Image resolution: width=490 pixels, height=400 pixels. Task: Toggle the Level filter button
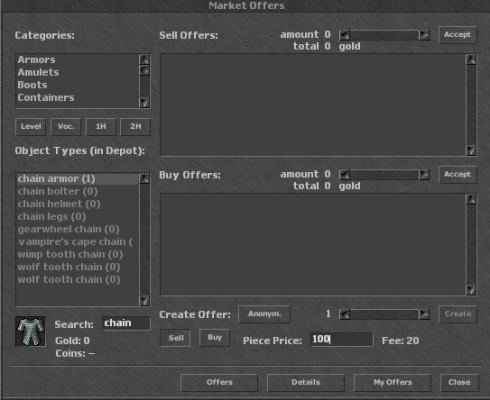(x=31, y=127)
